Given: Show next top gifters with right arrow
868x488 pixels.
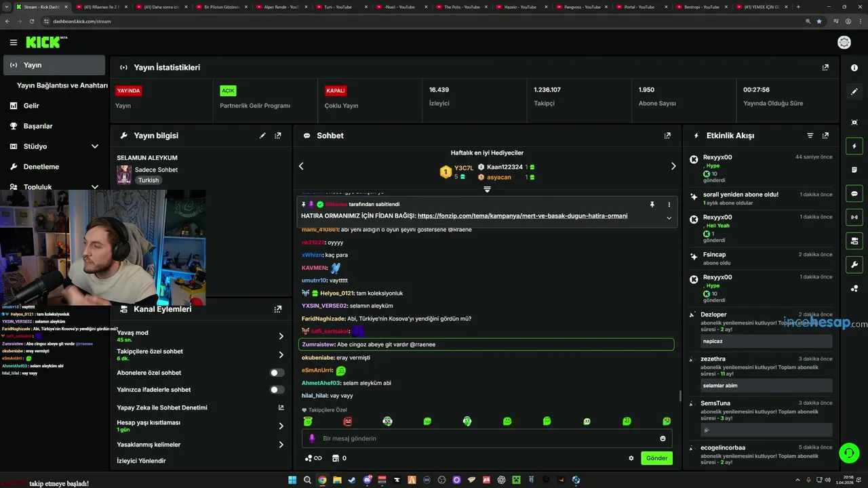Looking at the screenshot, I should tap(673, 166).
